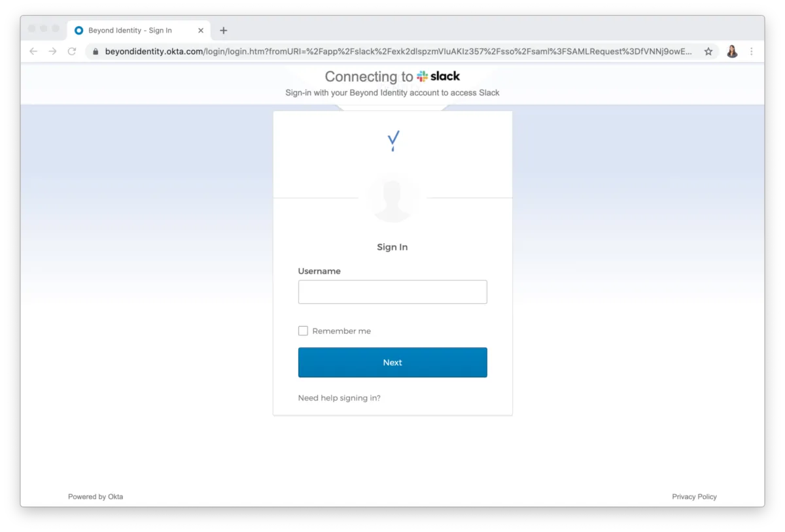Click the user avatar placeholder

(x=393, y=199)
